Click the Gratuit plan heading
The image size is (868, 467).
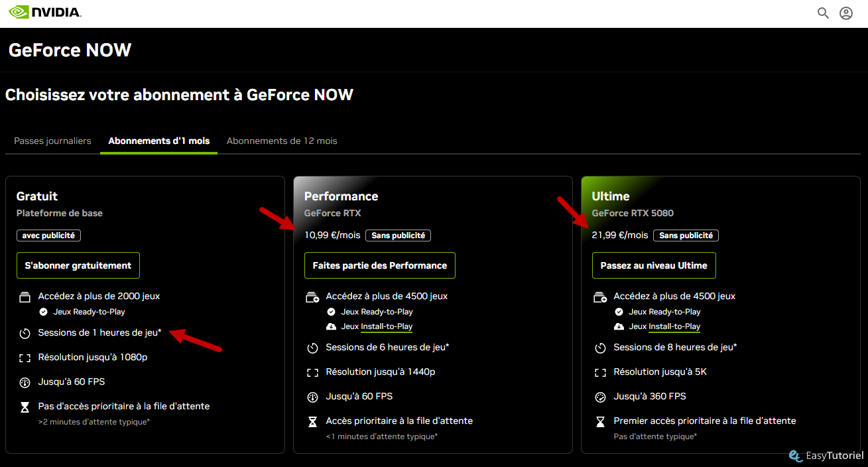tap(37, 196)
